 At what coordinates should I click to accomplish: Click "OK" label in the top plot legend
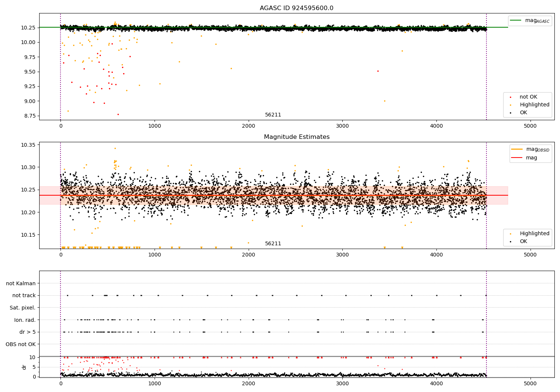(523, 113)
